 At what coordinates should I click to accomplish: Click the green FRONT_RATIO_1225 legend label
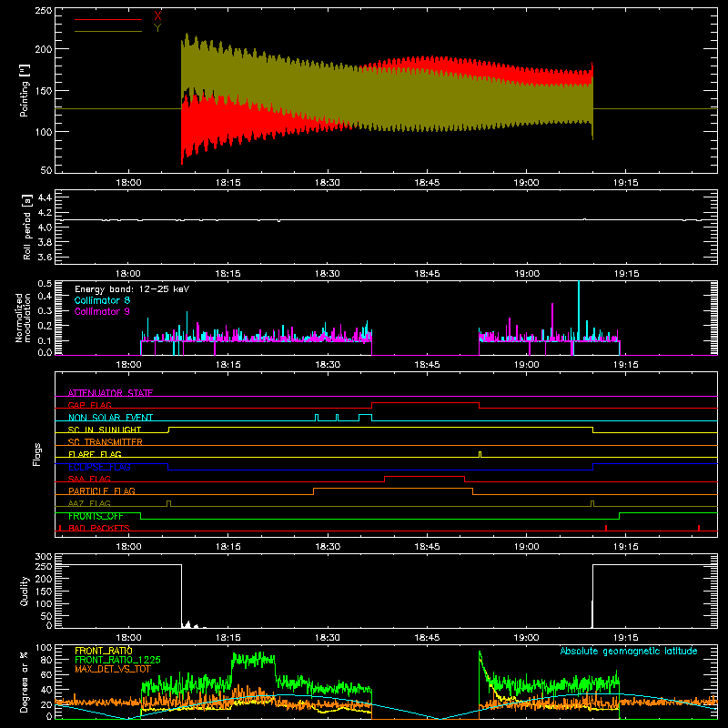pyautogui.click(x=117, y=660)
